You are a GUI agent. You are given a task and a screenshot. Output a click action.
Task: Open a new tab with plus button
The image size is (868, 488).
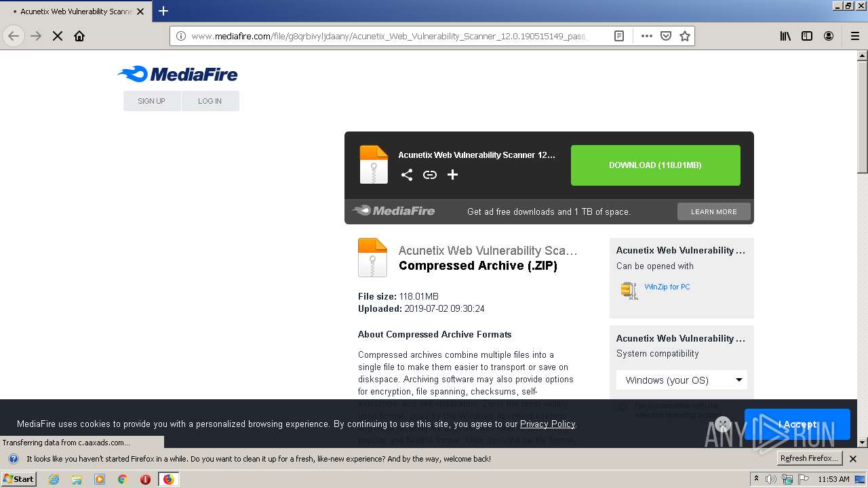point(163,11)
